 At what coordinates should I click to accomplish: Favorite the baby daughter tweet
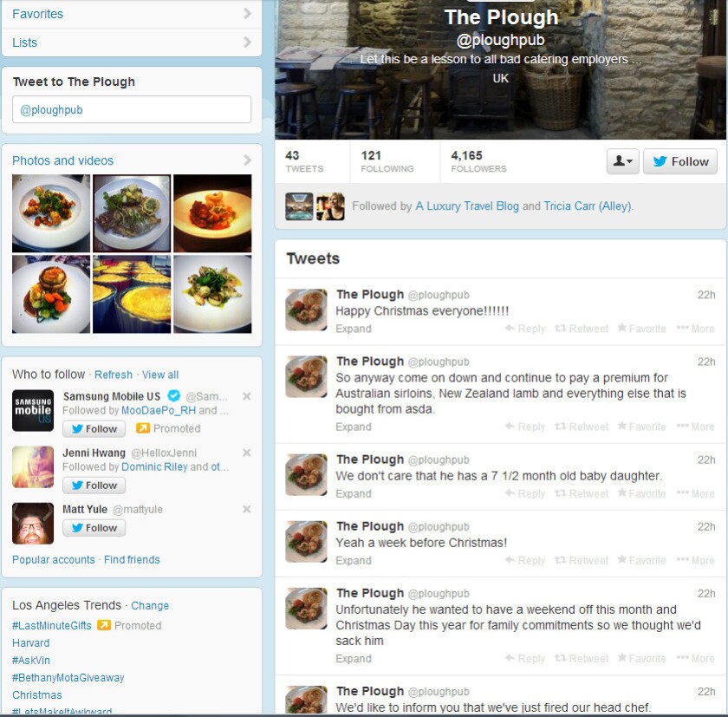tap(641, 493)
